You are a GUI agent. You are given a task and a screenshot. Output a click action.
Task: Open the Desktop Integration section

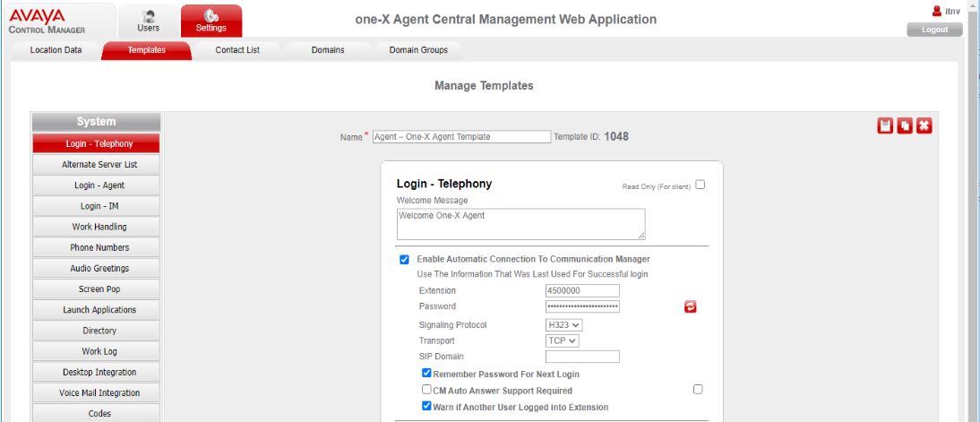click(96, 372)
